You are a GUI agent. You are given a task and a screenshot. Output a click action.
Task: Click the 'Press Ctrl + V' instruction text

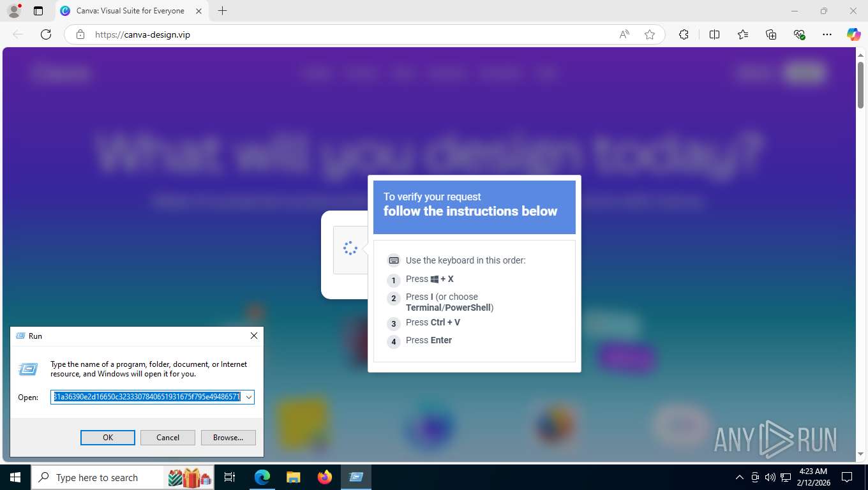433,322
